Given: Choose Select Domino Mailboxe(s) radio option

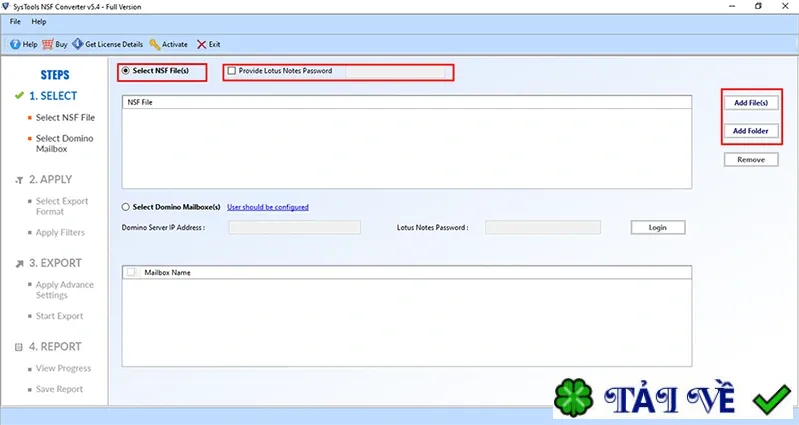Looking at the screenshot, I should [x=125, y=207].
